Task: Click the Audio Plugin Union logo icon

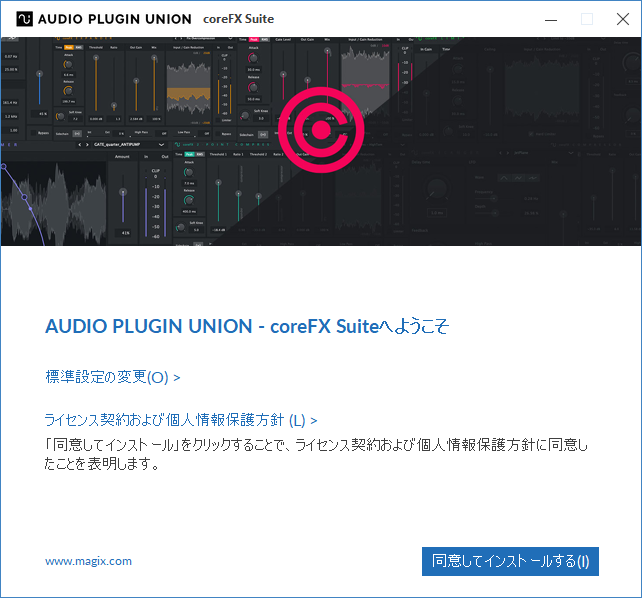Action: (x=24, y=19)
